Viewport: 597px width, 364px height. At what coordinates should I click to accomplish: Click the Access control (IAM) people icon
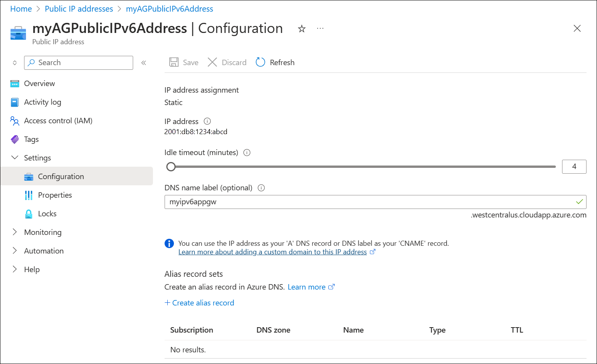coord(14,121)
